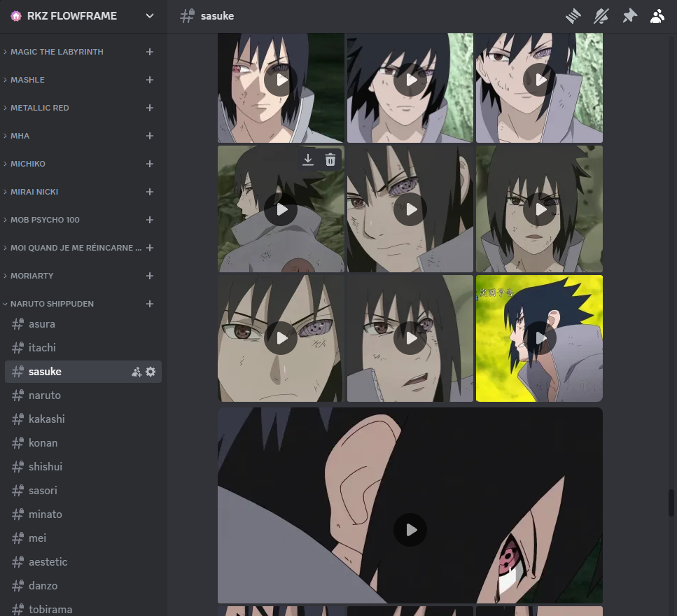Expand the MASHLE category
The height and width of the screenshot is (616, 677).
pos(27,80)
